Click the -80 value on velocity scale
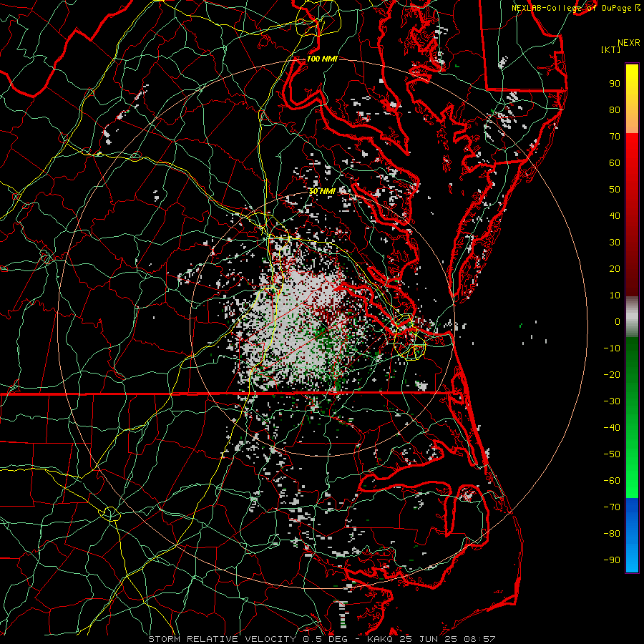Image resolution: width=644 pixels, height=644 pixels. (612, 534)
